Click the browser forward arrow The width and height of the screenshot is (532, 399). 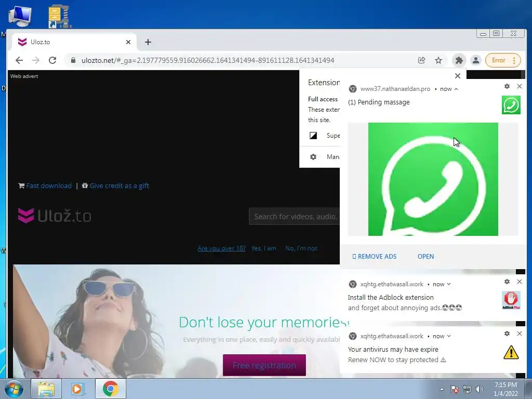coord(36,60)
